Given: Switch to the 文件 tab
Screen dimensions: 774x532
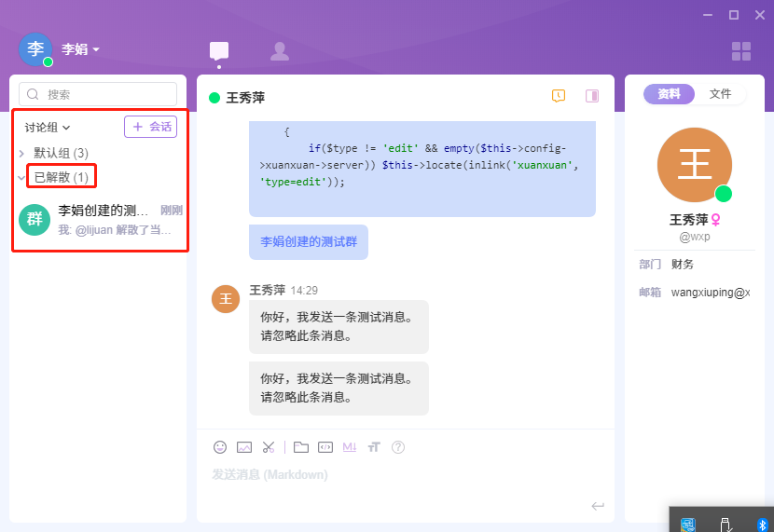Looking at the screenshot, I should tap(720, 94).
